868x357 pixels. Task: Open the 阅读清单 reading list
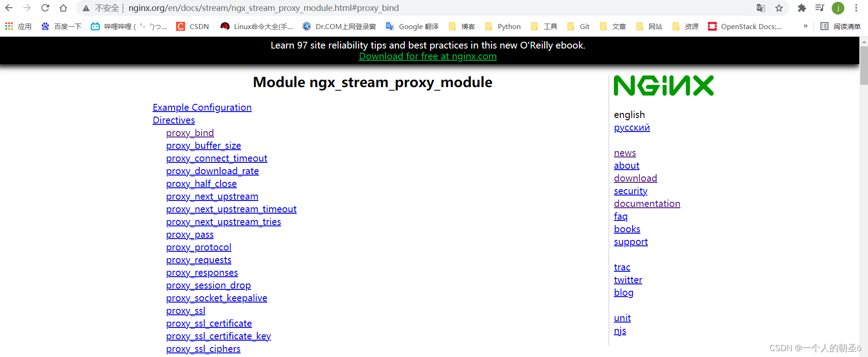pyautogui.click(x=840, y=26)
